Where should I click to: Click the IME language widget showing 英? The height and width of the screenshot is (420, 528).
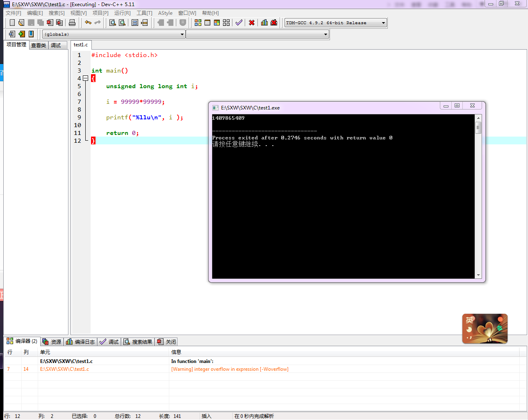click(x=485, y=329)
